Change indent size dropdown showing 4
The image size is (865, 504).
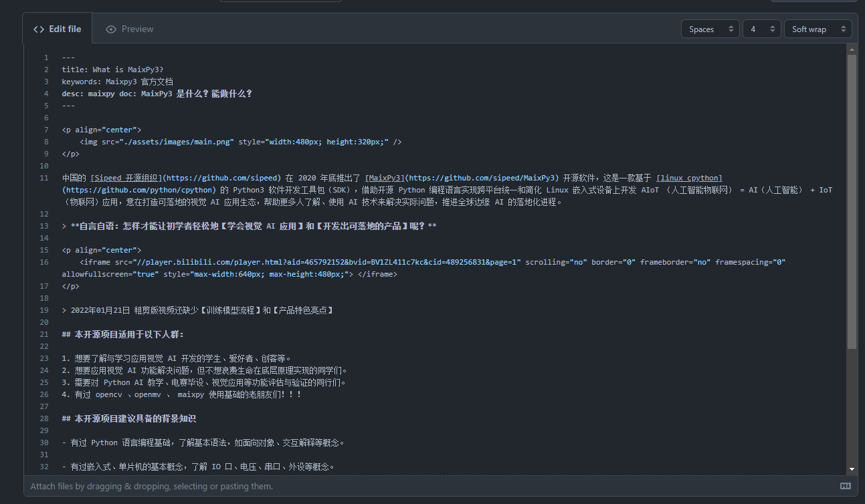pyautogui.click(x=761, y=29)
